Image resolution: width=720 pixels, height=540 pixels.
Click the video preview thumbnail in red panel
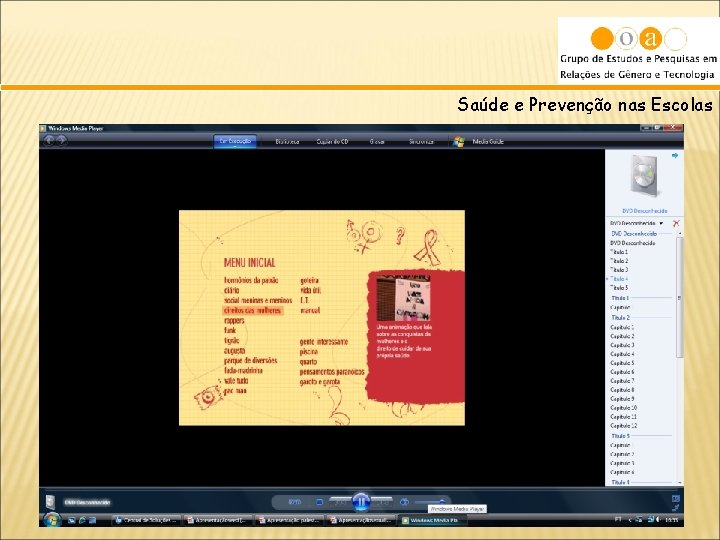pyautogui.click(x=403, y=298)
